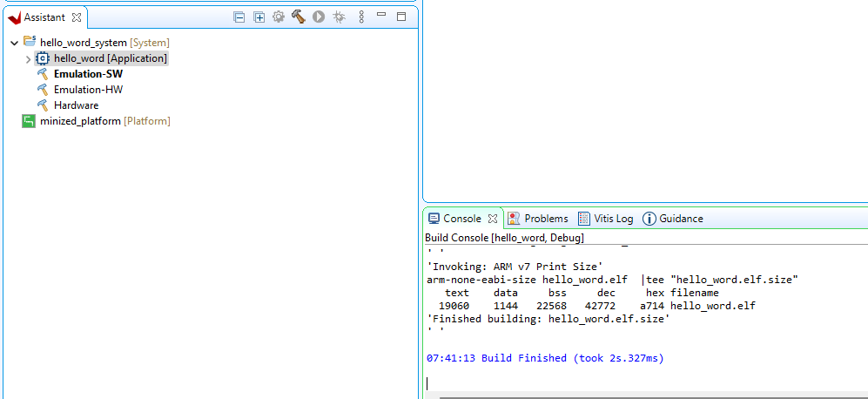
Task: Collapse all items in Assistant view
Action: [239, 17]
